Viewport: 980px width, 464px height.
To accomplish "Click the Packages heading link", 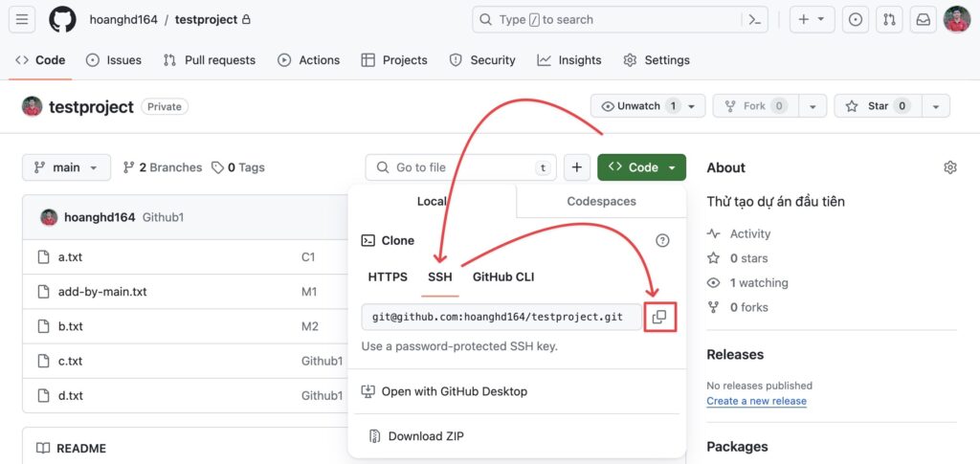I will pos(737,447).
